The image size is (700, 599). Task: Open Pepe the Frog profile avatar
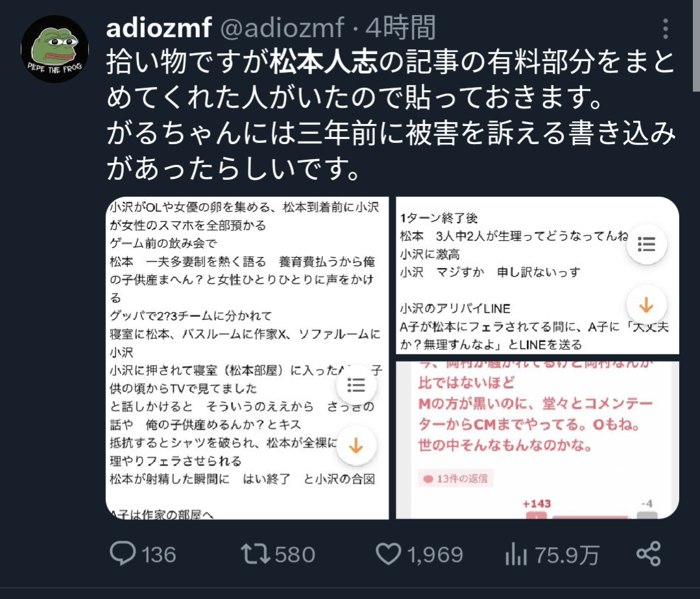pos(54,49)
